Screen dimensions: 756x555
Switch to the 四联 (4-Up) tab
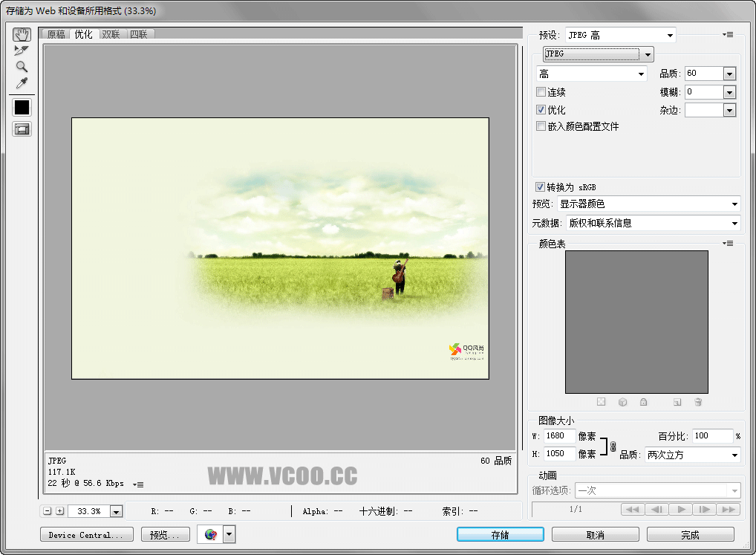(x=138, y=34)
